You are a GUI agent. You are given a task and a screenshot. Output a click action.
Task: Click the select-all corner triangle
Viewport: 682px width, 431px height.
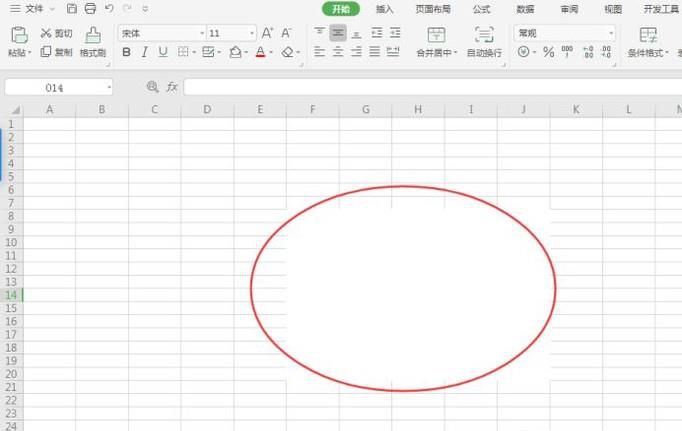click(x=15, y=110)
